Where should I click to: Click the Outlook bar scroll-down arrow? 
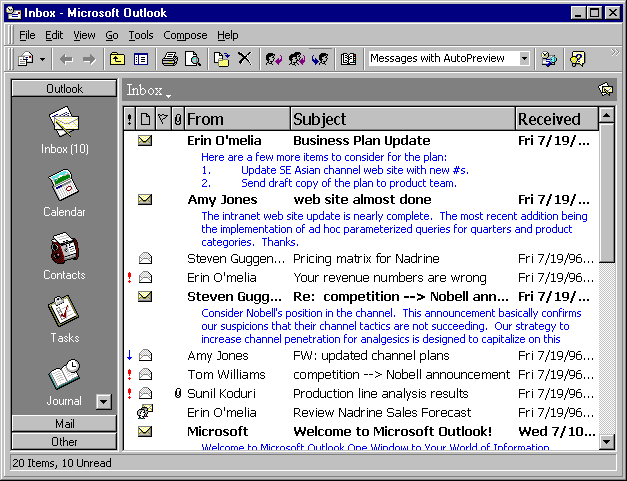tap(104, 401)
